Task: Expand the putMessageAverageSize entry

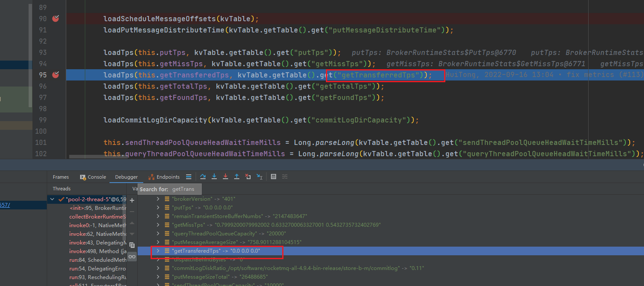Action: click(158, 242)
